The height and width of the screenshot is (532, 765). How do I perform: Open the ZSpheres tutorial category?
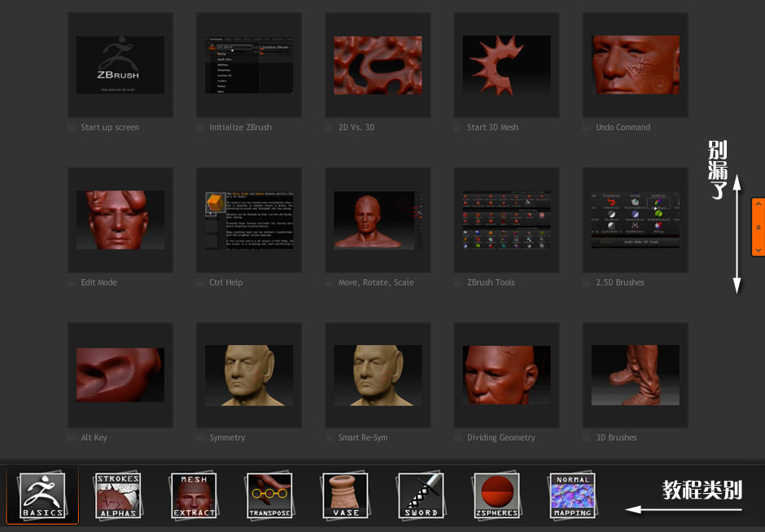point(496,495)
